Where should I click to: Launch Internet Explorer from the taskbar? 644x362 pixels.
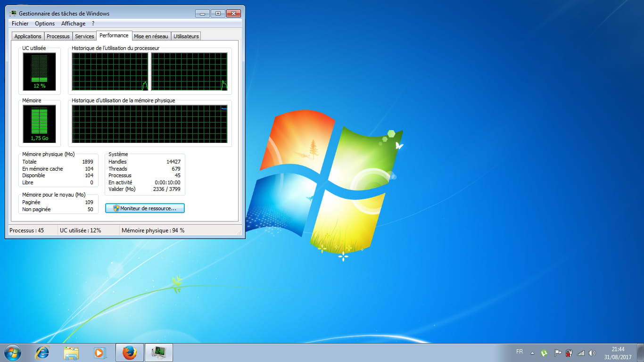pos(42,353)
